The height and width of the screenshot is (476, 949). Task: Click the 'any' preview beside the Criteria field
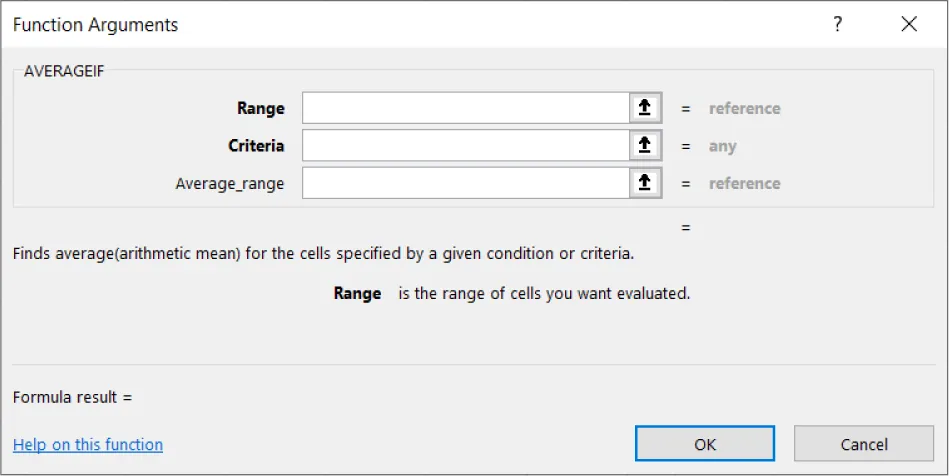[x=722, y=146]
